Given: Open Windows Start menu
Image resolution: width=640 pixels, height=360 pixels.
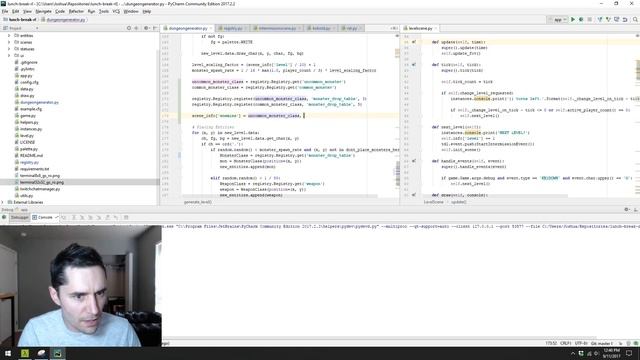Looking at the screenshot, I should coord(8,353).
